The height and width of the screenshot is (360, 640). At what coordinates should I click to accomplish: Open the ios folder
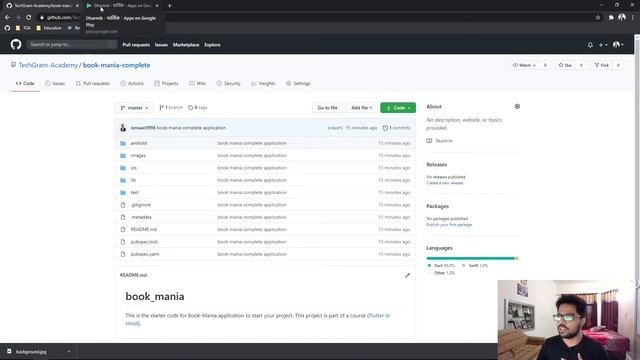pyautogui.click(x=133, y=168)
